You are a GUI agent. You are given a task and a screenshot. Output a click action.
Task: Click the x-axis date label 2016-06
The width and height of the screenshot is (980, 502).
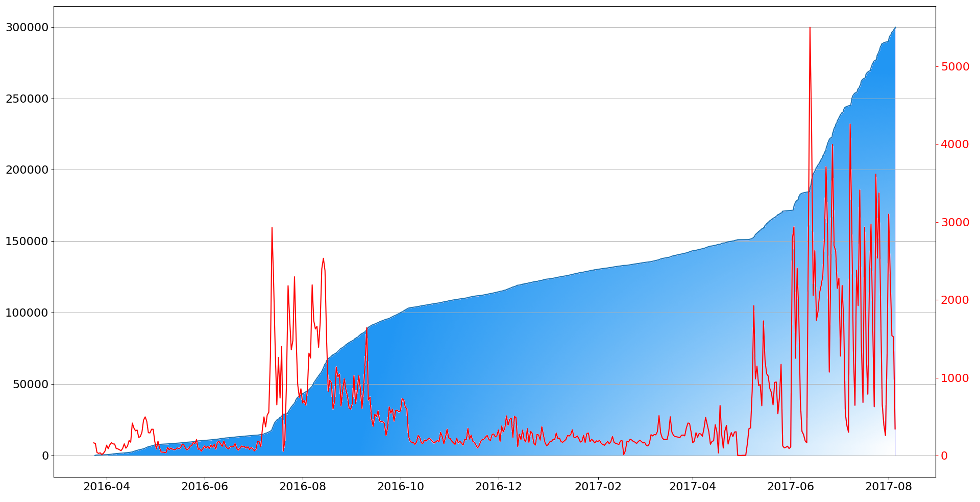[204, 487]
